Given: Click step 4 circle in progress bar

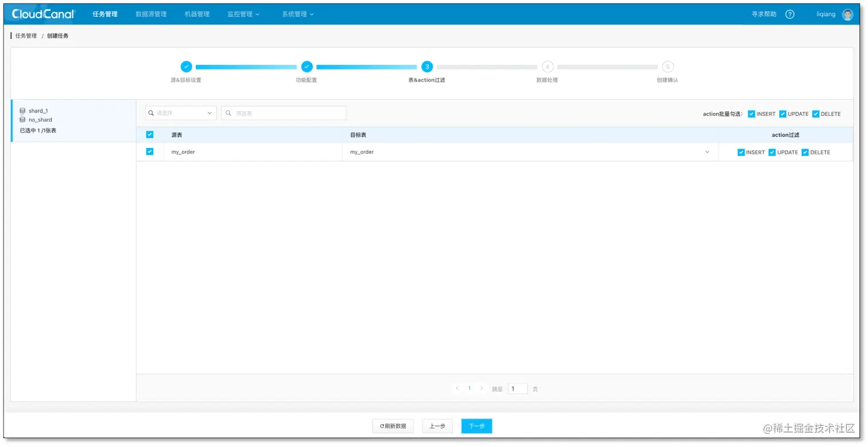Looking at the screenshot, I should tap(548, 67).
